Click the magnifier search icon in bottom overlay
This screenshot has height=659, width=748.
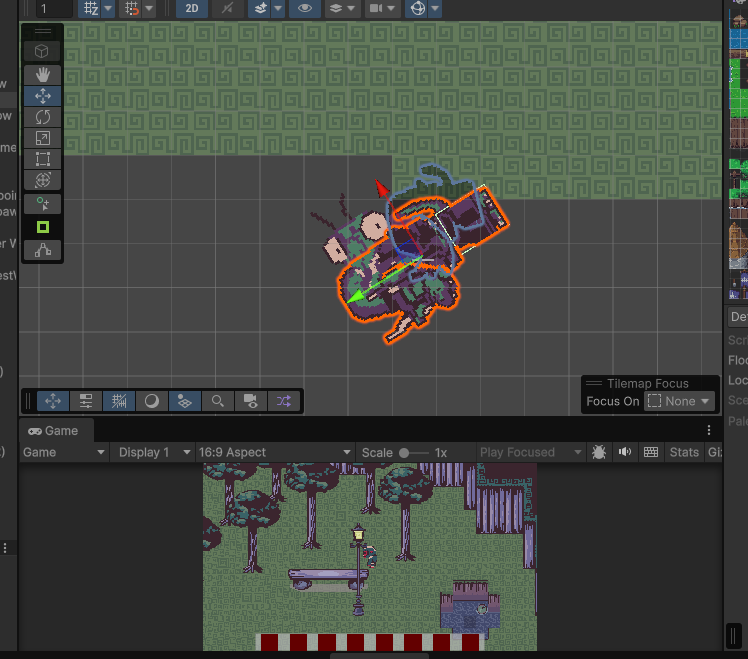tap(218, 401)
